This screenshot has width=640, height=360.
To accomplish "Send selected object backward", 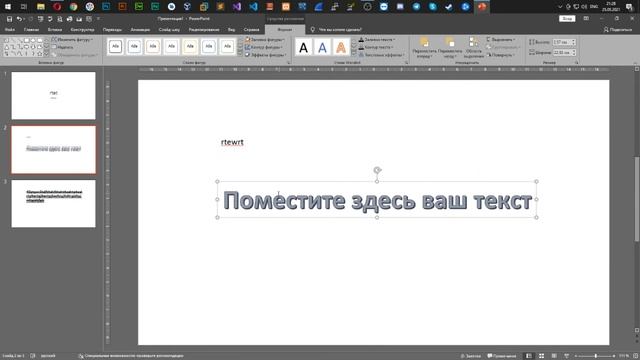I will [450, 47].
